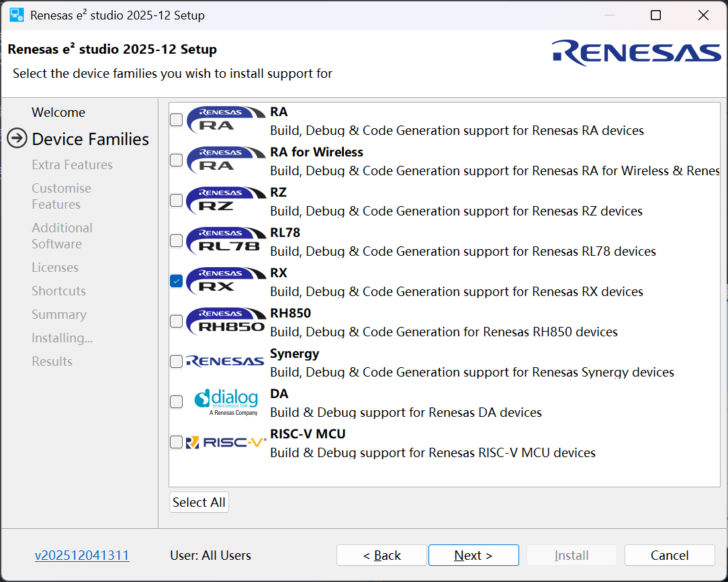This screenshot has width=728, height=582.
Task: Click the description for Renesas RL78 devices
Action: 463,252
